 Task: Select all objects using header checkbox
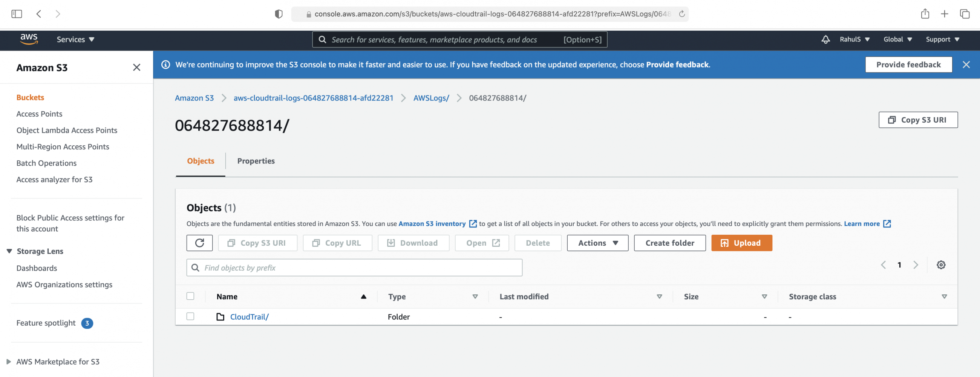pos(190,296)
